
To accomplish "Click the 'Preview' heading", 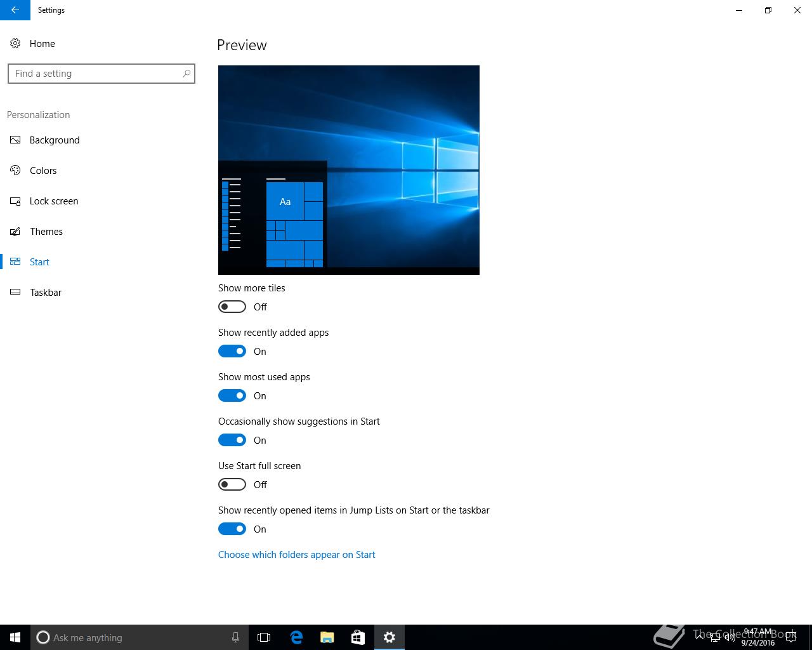I will [242, 45].
